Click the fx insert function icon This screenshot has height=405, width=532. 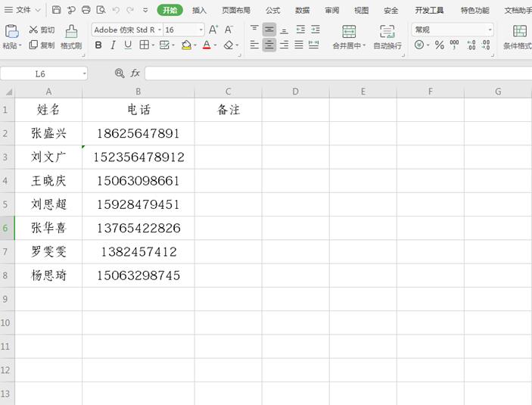click(135, 73)
